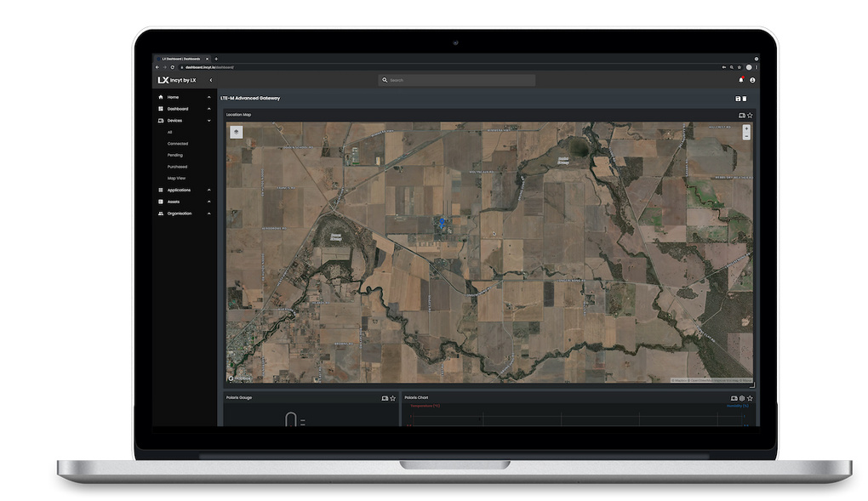The height and width of the screenshot is (501, 868).
Task: Open the map layers button
Action: [x=236, y=132]
